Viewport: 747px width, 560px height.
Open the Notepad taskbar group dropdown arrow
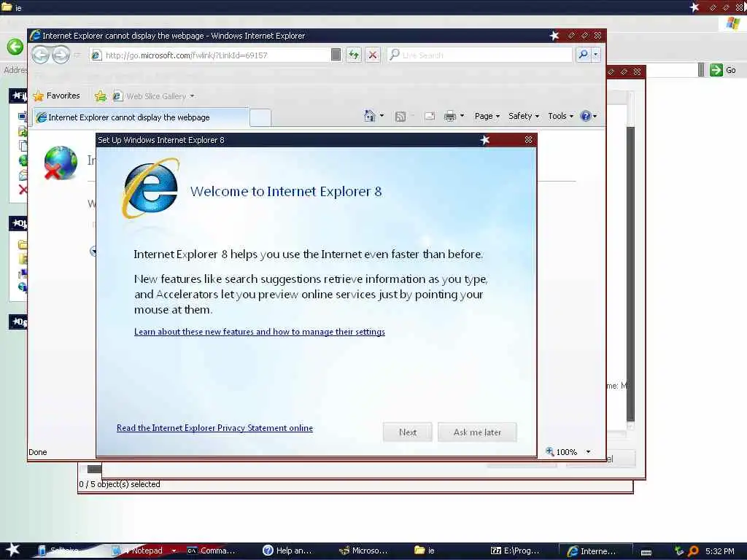(x=174, y=551)
